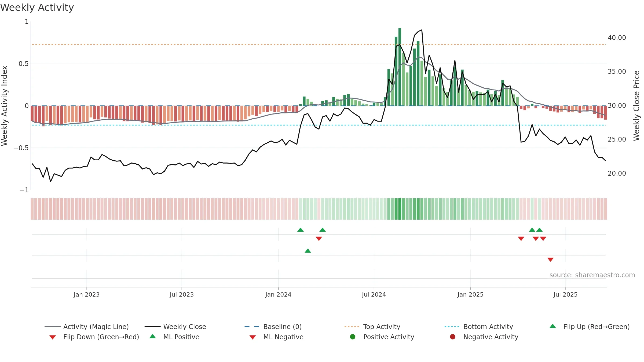The width and height of the screenshot is (644, 362).
Task: Click the Negative Activity red legend dot
Action: tap(453, 337)
